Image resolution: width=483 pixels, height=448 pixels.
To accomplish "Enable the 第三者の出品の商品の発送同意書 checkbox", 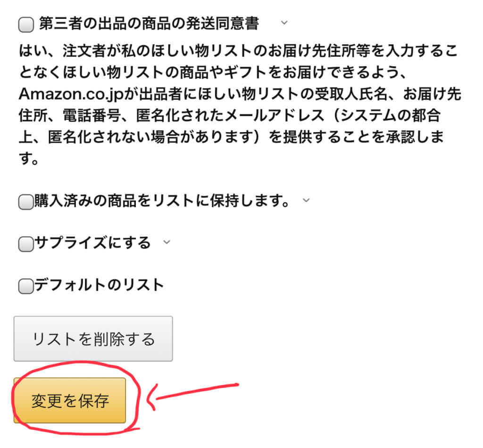I will [x=26, y=25].
